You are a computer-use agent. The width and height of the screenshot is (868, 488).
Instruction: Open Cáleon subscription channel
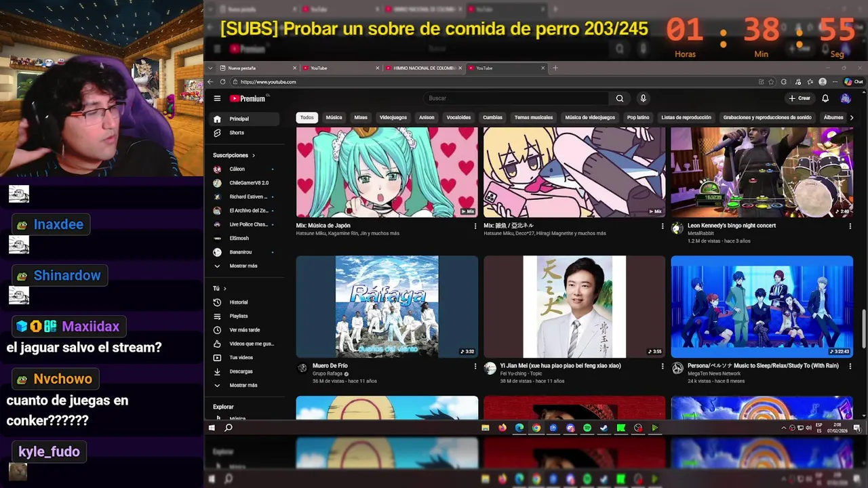[245, 169]
